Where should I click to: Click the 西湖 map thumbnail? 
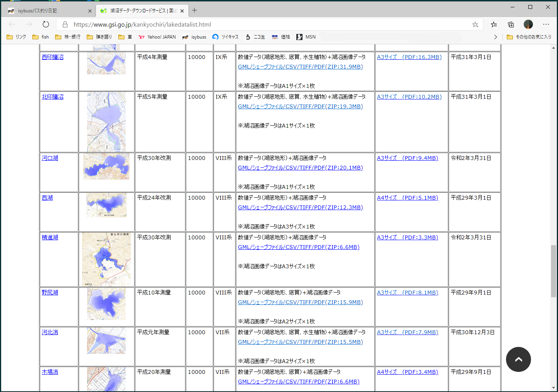106,205
